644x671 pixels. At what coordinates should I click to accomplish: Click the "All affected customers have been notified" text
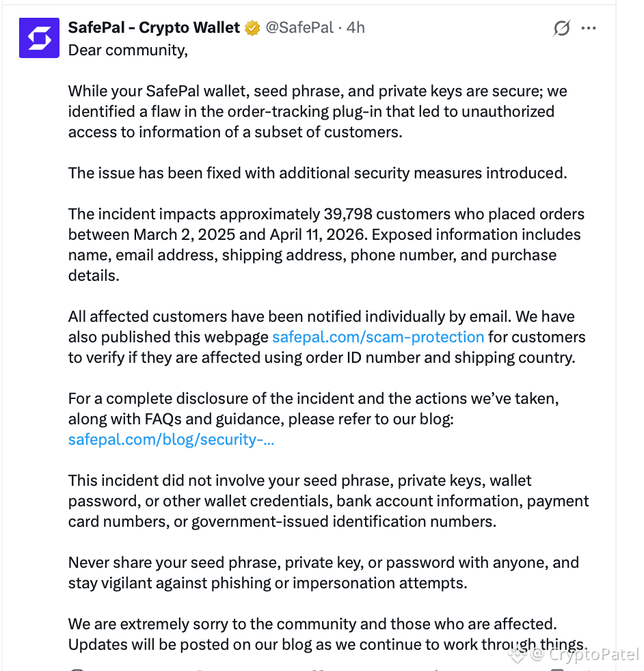tap(327, 338)
